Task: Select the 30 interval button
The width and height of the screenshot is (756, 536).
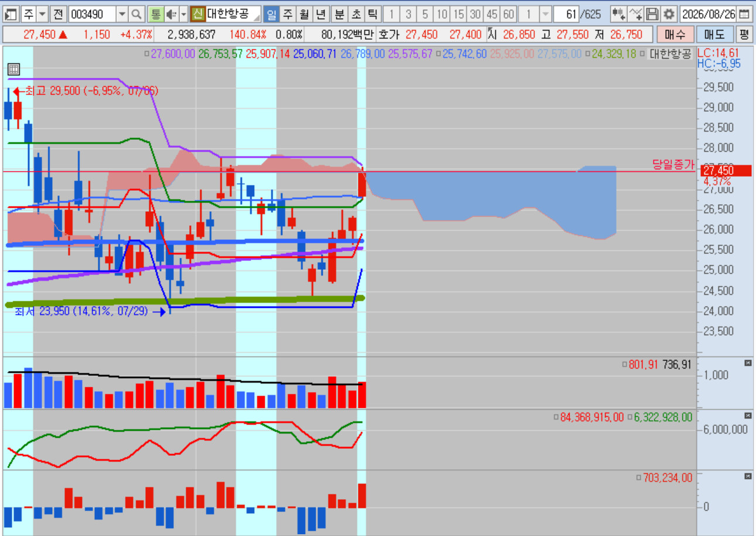Action: coord(475,13)
